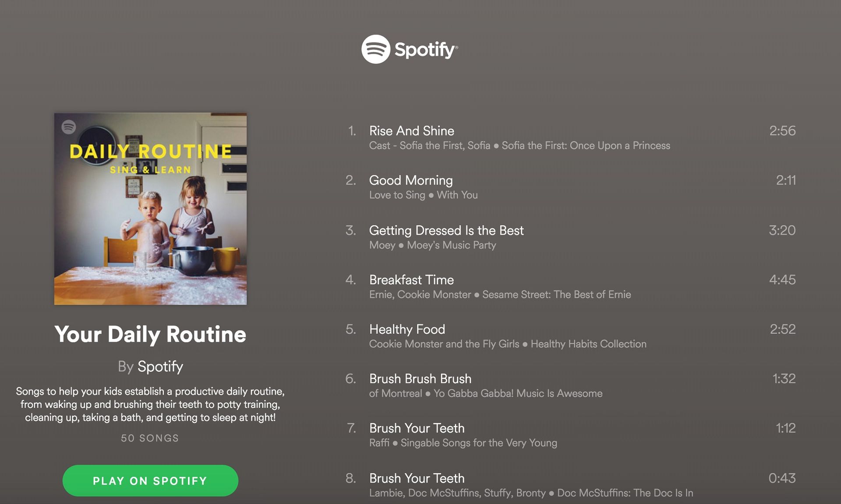Click the Play On Spotify button

coord(150,481)
